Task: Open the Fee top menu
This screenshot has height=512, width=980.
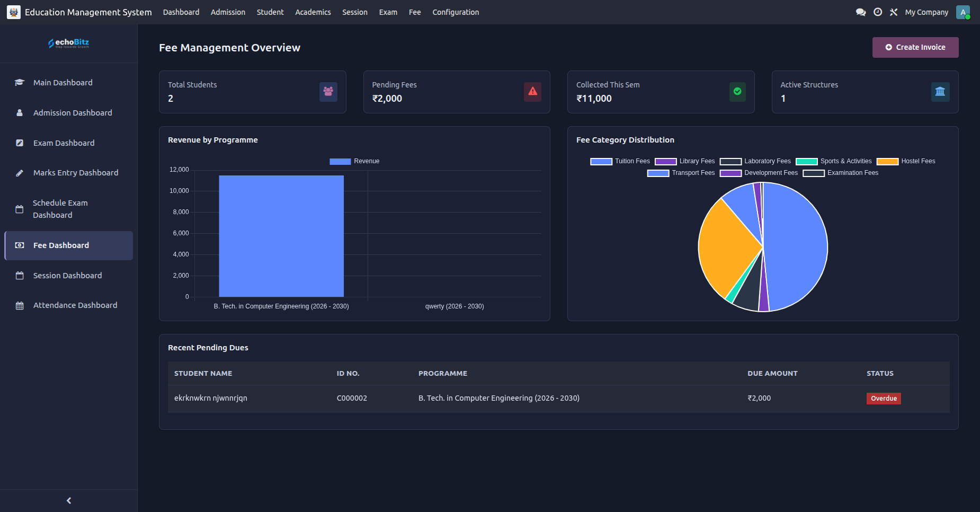Action: 415,12
